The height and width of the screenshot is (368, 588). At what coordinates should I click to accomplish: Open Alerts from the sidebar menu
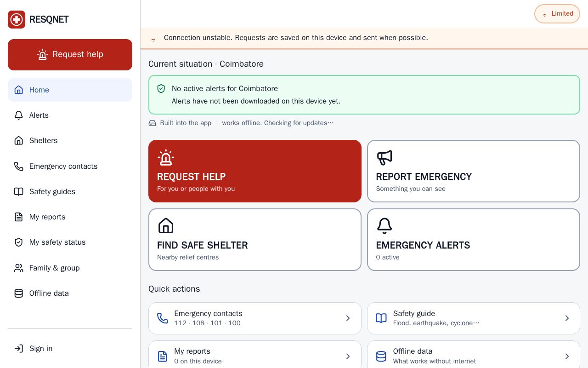tap(70, 115)
